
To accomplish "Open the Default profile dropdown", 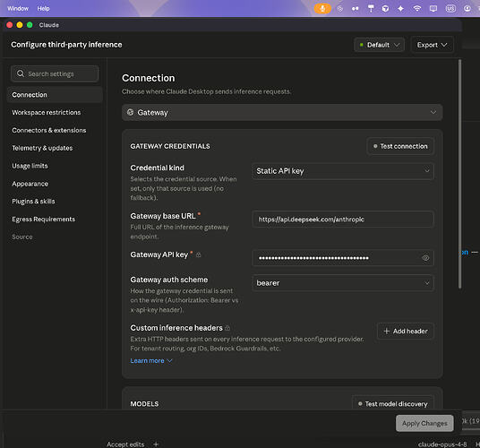I will click(x=380, y=45).
